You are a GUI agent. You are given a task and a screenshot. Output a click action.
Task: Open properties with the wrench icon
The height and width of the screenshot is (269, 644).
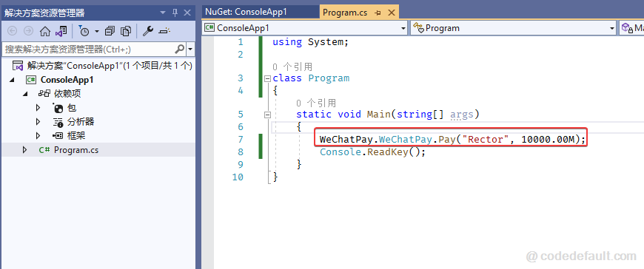(x=148, y=31)
